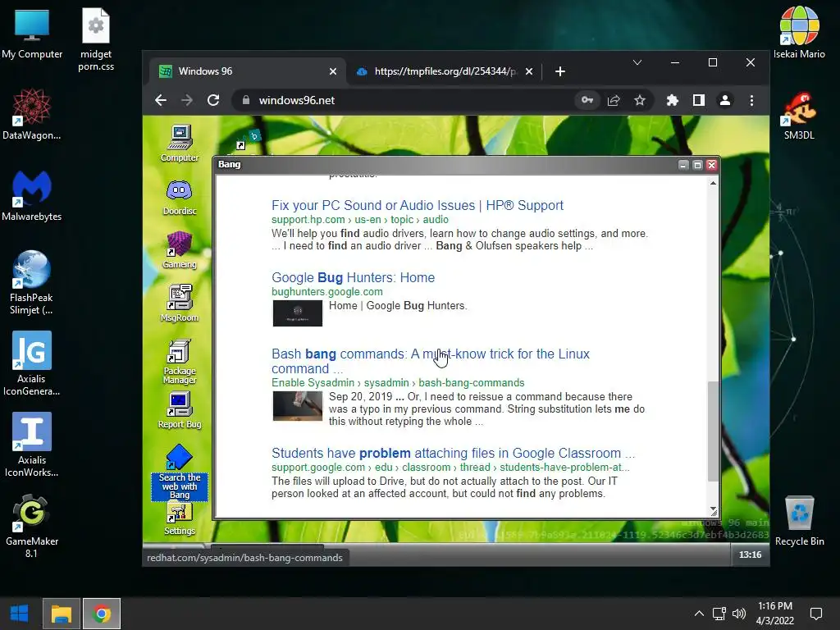
Task: Click the support.hp.com breadcrumb URL text
Action: [x=360, y=220]
